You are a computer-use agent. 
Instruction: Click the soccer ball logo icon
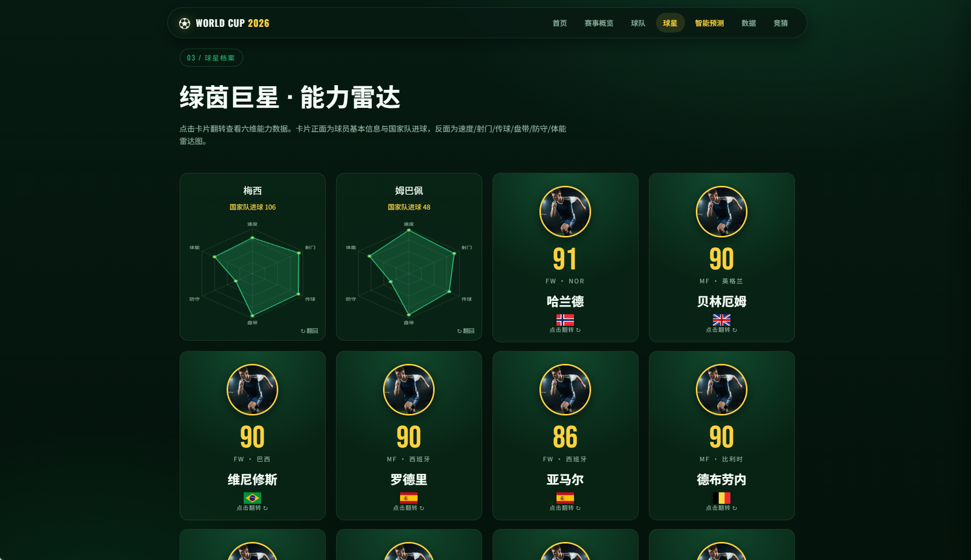pyautogui.click(x=184, y=23)
